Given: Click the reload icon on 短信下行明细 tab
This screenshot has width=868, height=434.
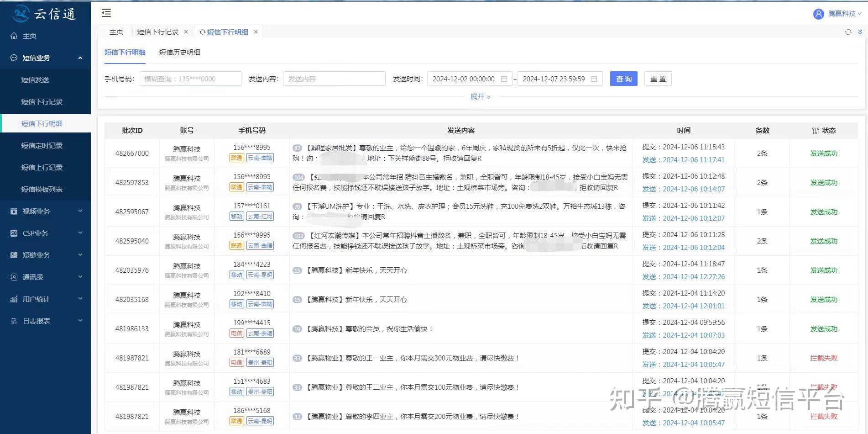Looking at the screenshot, I should tap(202, 32).
